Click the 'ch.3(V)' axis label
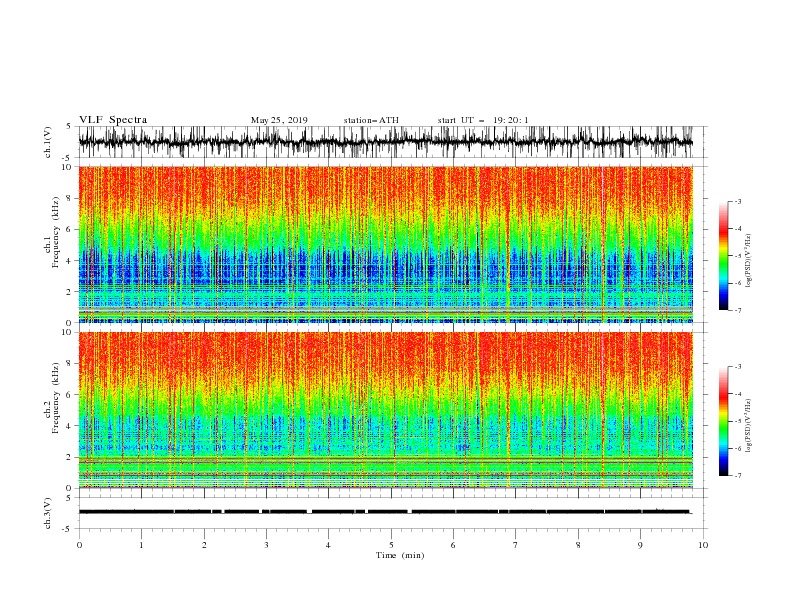 (48, 513)
